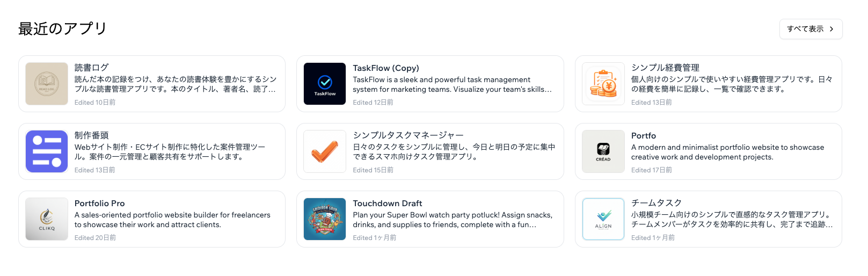This screenshot has width=868, height=276.
Task: Open the TaskFlow (Copy) title link
Action: (386, 68)
